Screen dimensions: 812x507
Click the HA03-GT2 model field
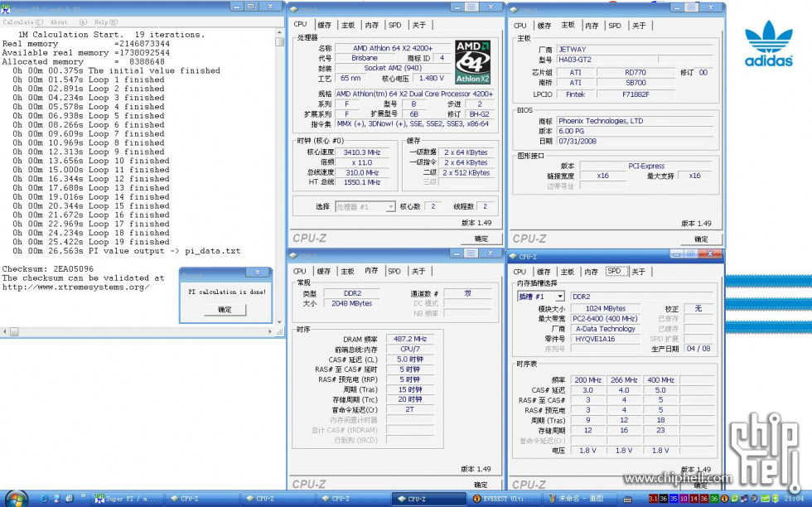pyautogui.click(x=607, y=60)
